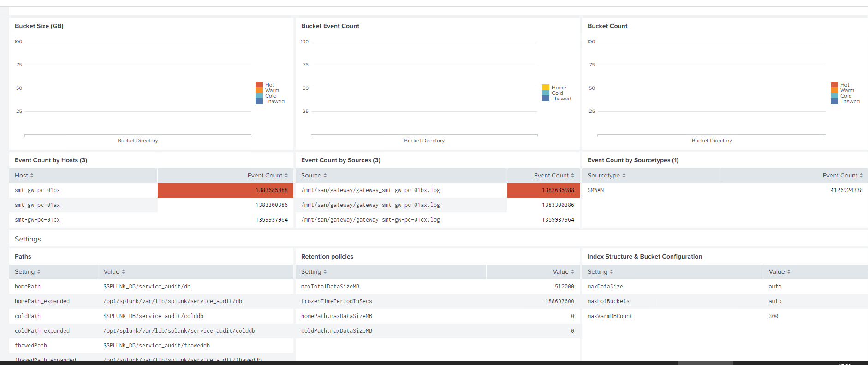Select Cold legend entry in Bucket Size chart
Image resolution: width=868 pixels, height=365 pixels.
pyautogui.click(x=271, y=96)
